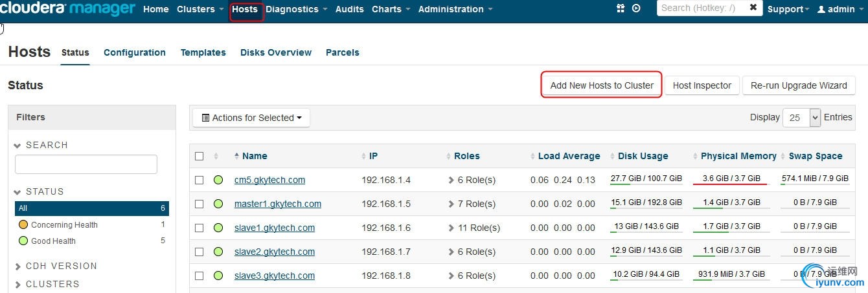868x293 pixels.
Task: Clear search with the X icon
Action: coord(753,8)
